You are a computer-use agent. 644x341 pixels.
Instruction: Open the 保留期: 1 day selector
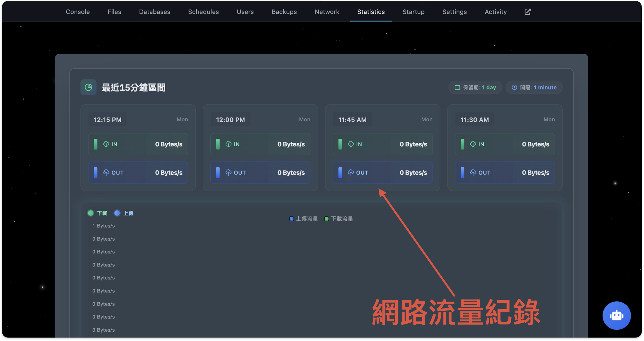(x=475, y=87)
